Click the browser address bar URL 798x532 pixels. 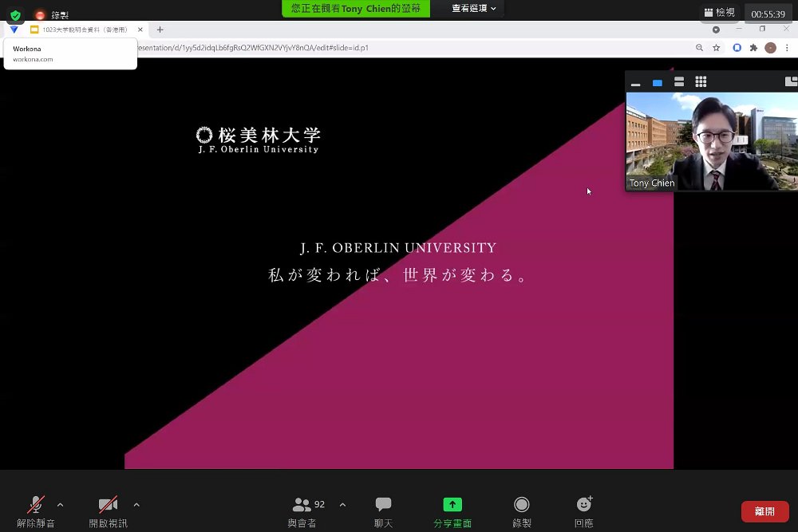coord(253,48)
